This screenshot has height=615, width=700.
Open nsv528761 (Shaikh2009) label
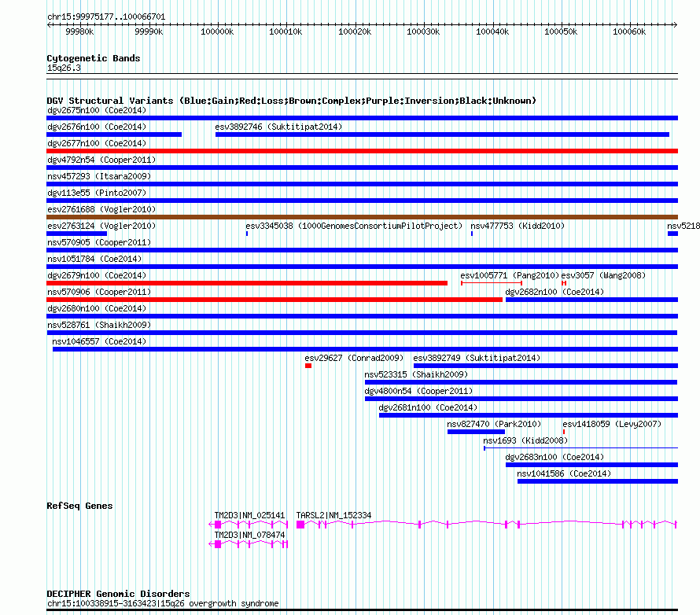(99, 325)
